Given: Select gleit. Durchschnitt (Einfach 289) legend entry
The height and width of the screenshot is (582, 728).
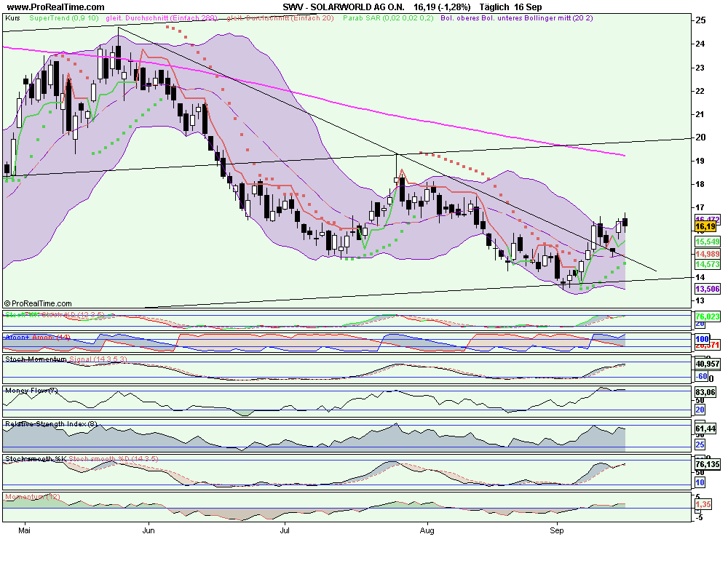Looking at the screenshot, I should click(x=162, y=18).
